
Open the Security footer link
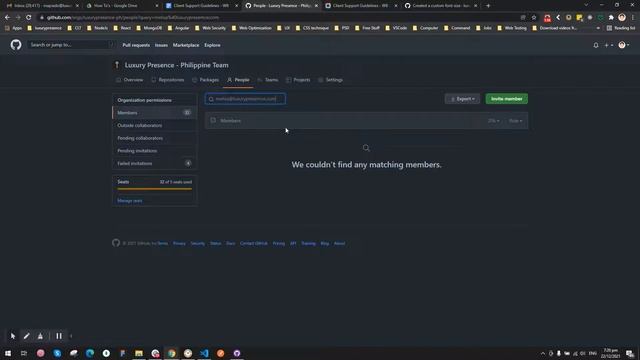pos(198,243)
